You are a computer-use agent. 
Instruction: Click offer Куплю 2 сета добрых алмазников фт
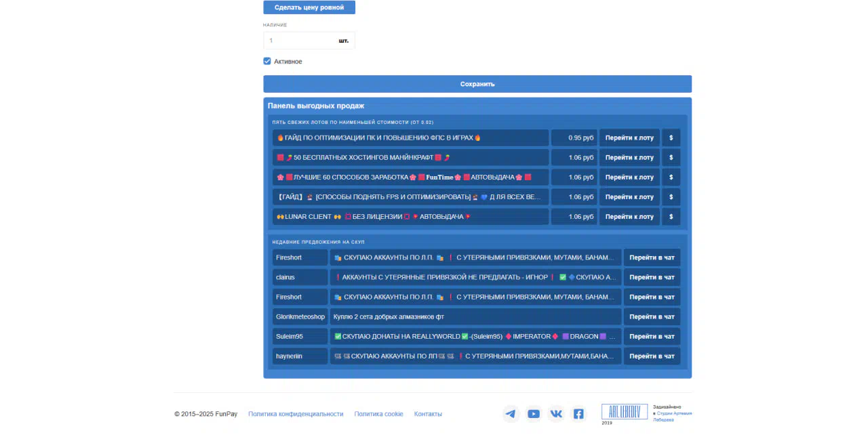476,316
